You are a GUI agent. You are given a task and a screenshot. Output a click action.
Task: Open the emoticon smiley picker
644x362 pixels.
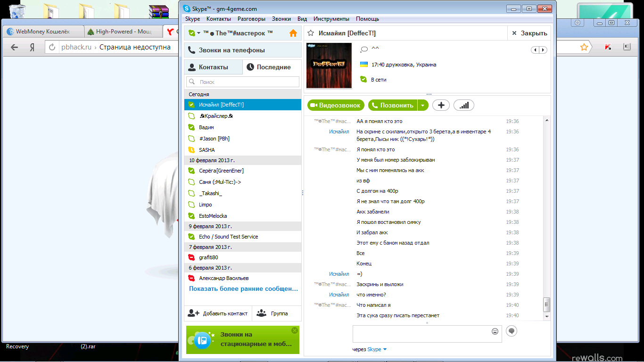pos(495,331)
